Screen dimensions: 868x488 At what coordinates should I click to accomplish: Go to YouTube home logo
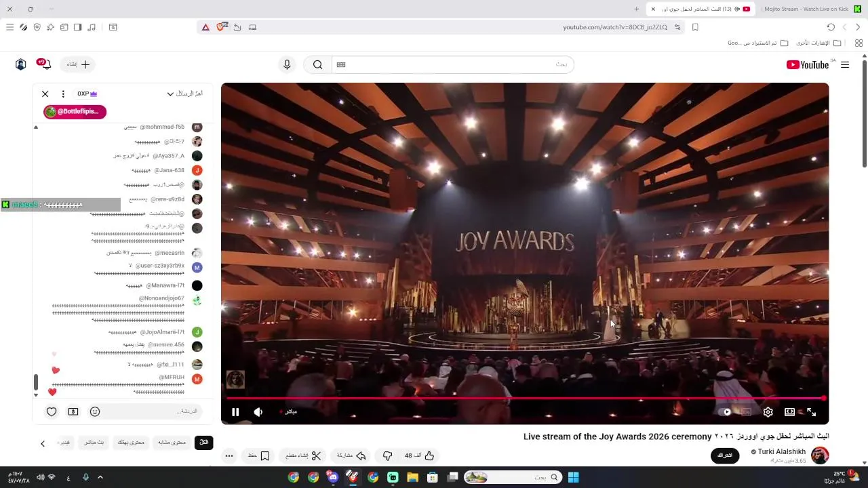[x=808, y=64]
